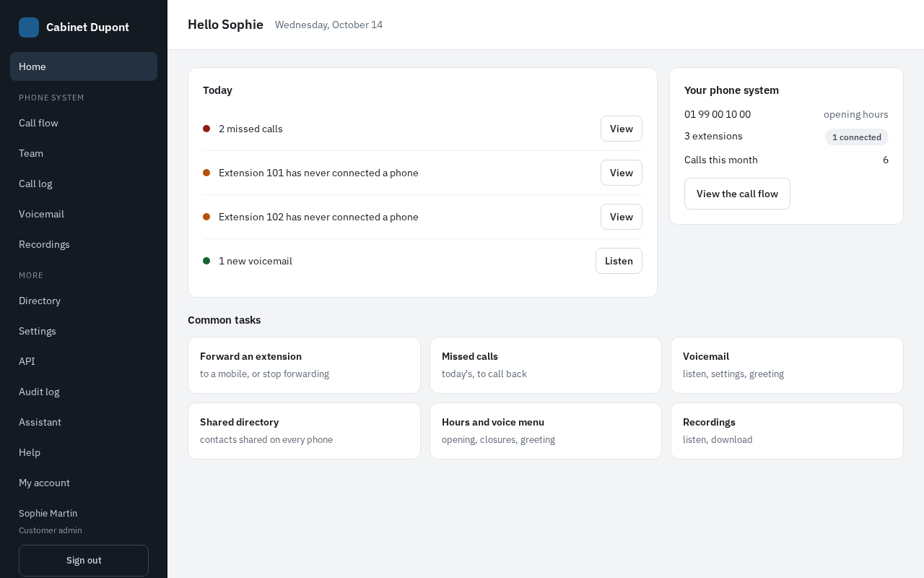Open the Call log page

pos(84,184)
